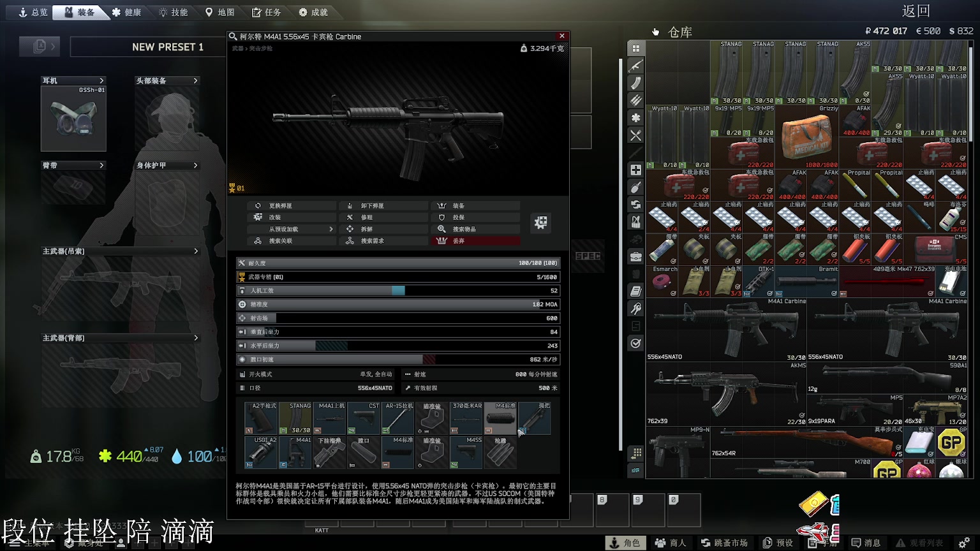Image resolution: width=980 pixels, height=551 pixels.
Task: Click the preset copy icon beside NEW PRESET 1
Action: point(40,47)
